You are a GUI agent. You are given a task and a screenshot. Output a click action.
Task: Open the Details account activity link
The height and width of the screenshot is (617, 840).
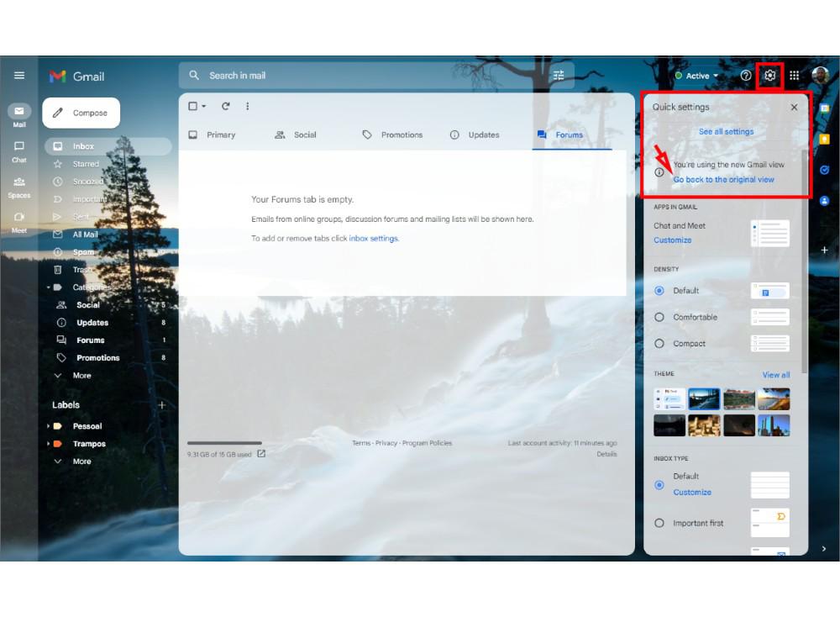coord(606,454)
